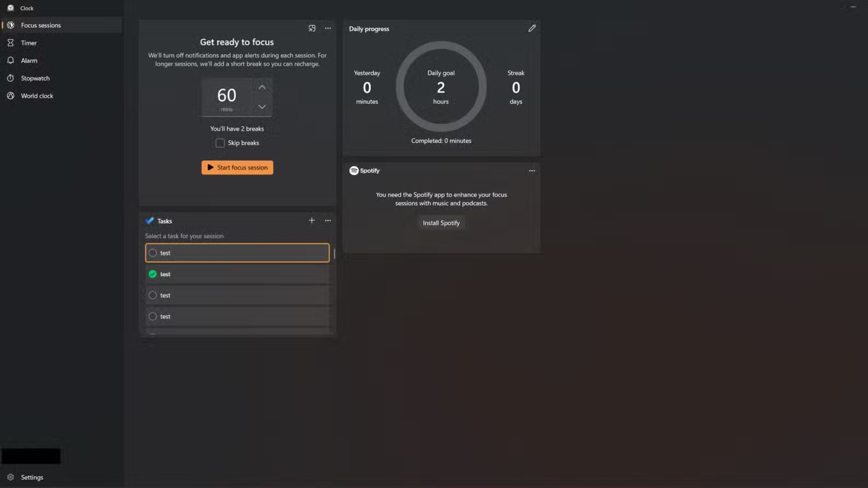The height and width of the screenshot is (488, 868).
Task: Open the Timer section
Action: pyautogui.click(x=28, y=42)
